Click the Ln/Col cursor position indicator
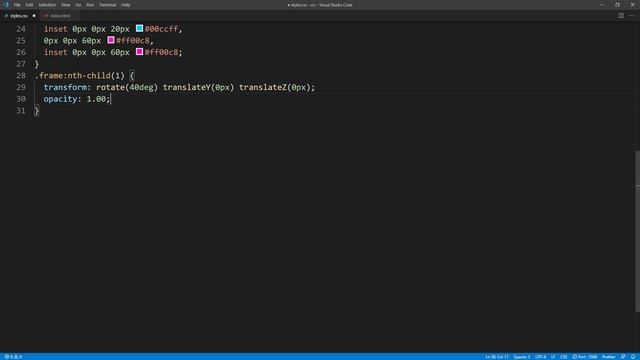Screen dimensions: 640x360 tap(497, 357)
